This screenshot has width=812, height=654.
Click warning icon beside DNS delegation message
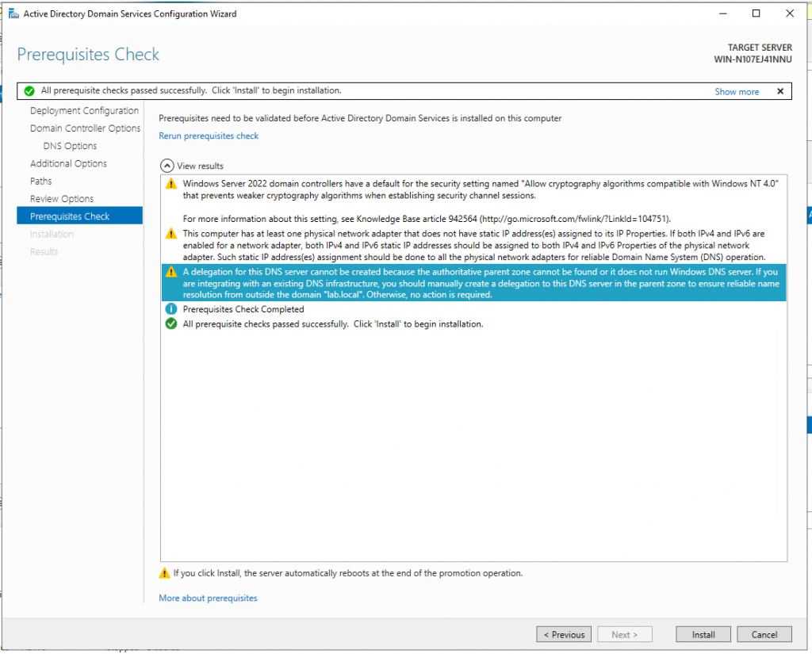coord(170,272)
